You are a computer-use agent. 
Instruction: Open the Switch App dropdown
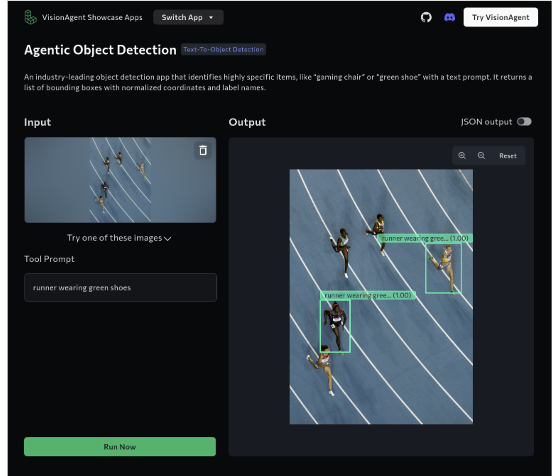[x=188, y=17]
